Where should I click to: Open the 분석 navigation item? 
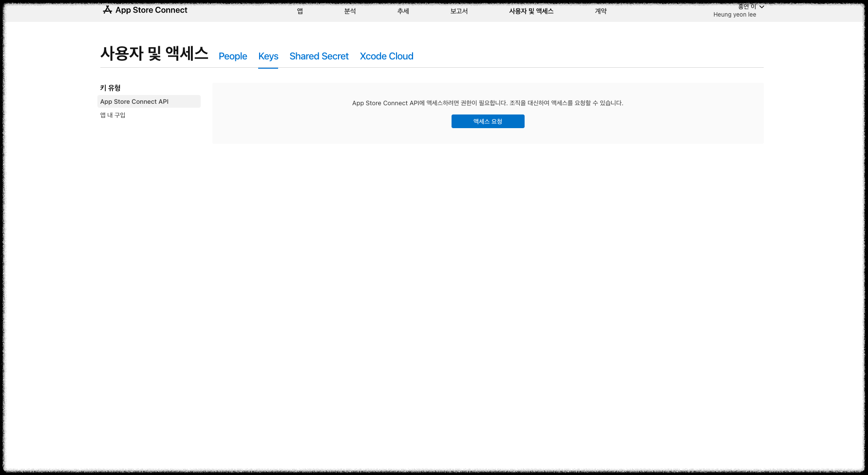[350, 11]
